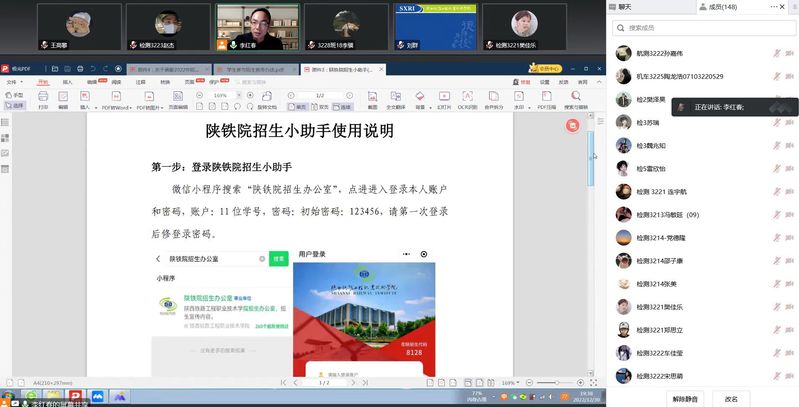
Task: Toggle microphone for 检测3221樊佳乐 in member list
Action: click(x=777, y=306)
